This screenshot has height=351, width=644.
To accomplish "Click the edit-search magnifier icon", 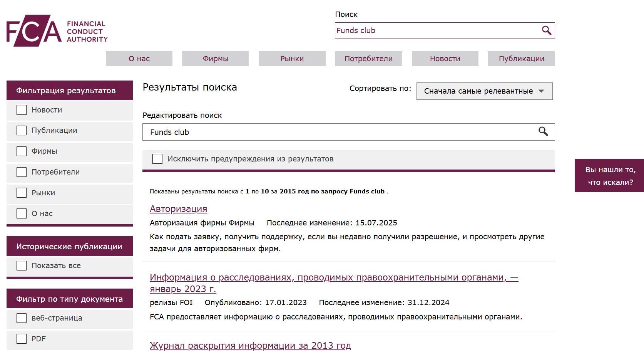I will 543,132.
